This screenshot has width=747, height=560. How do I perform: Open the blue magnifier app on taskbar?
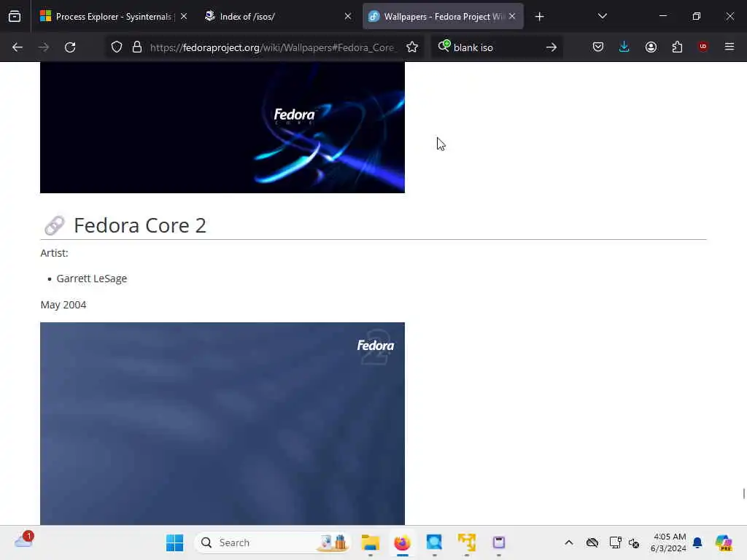[435, 542]
